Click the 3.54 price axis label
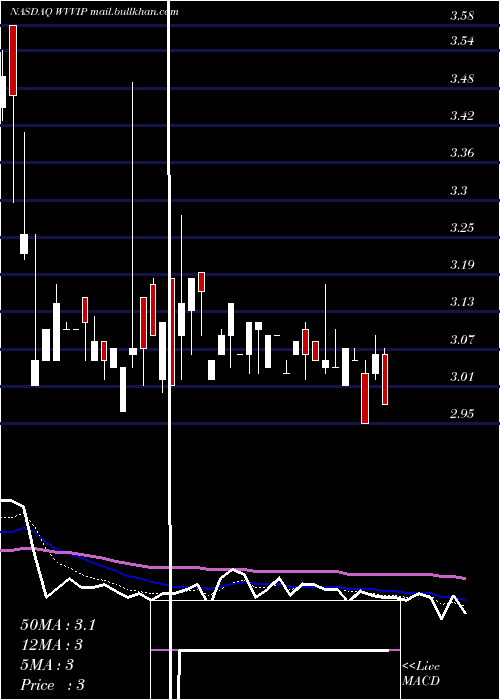The image size is (500, 700). pos(462,42)
